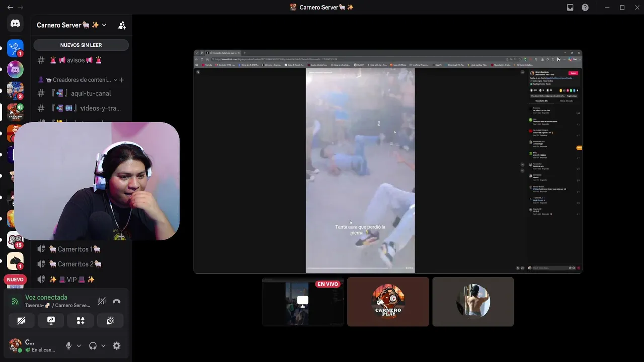Expand microphone input options
644x362 pixels.
pos(79,346)
